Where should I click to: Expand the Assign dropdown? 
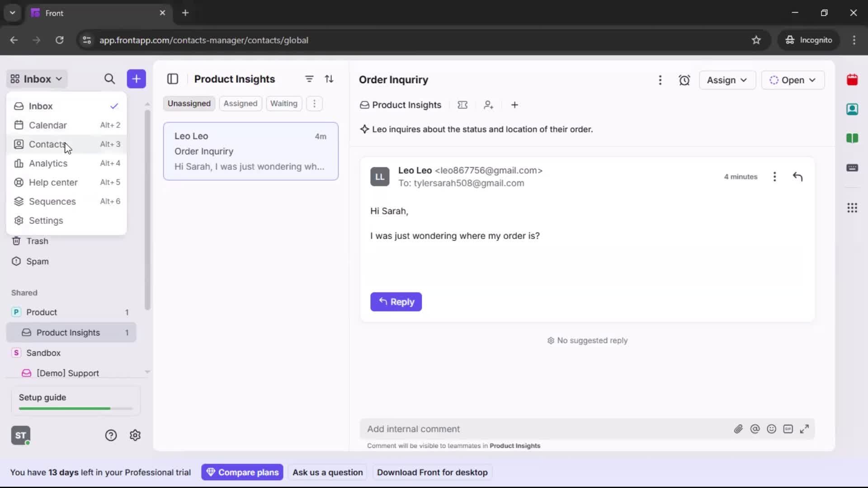tap(726, 80)
